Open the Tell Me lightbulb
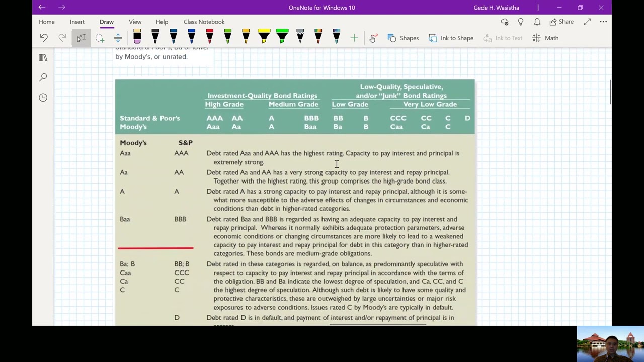Viewport: 644px width, 362px height. [x=521, y=22]
